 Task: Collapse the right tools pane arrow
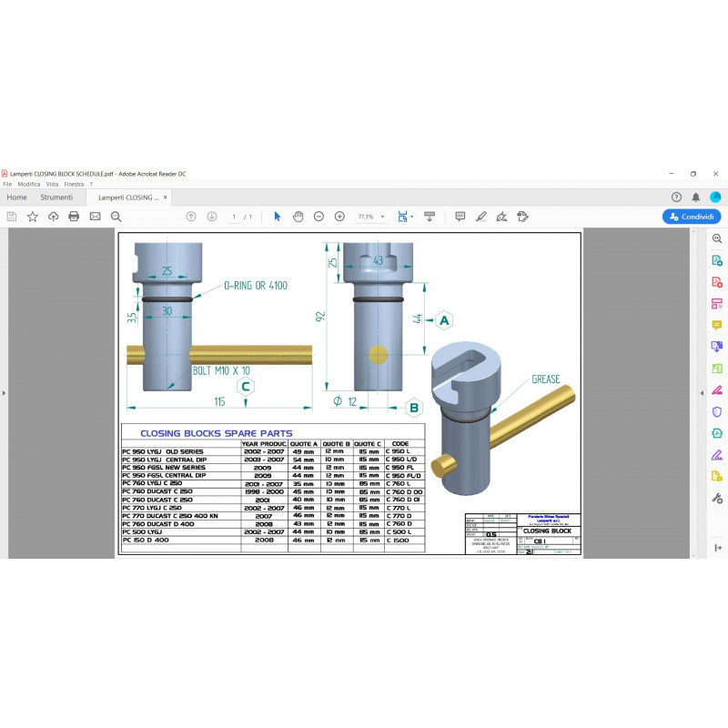pos(702,392)
